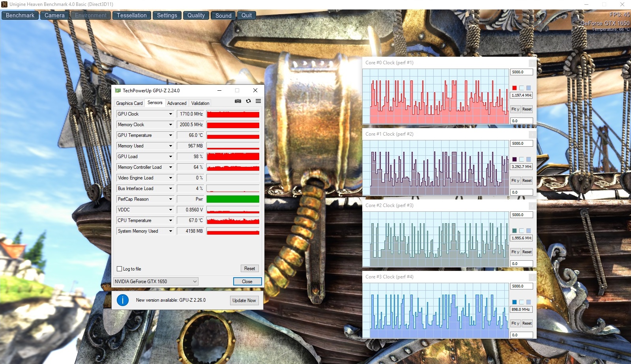Click the 3,292.7 MHz Core #1 reading

click(522, 167)
